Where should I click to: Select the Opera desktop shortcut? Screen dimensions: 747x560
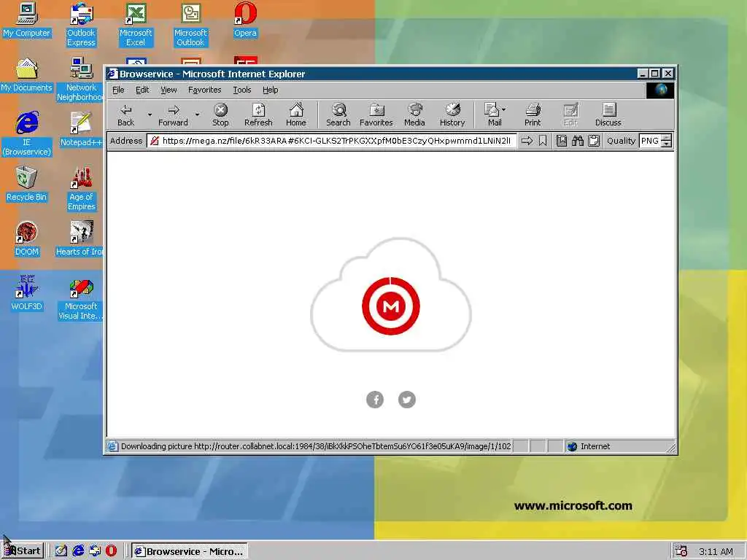coord(245,20)
